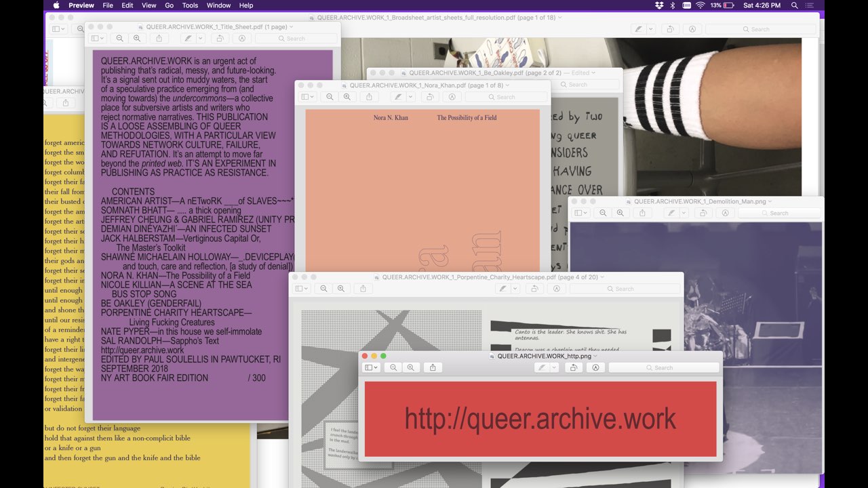This screenshot has height=488, width=868.
Task: Click search field in Nora_Khan.pdf window
Action: 506,97
